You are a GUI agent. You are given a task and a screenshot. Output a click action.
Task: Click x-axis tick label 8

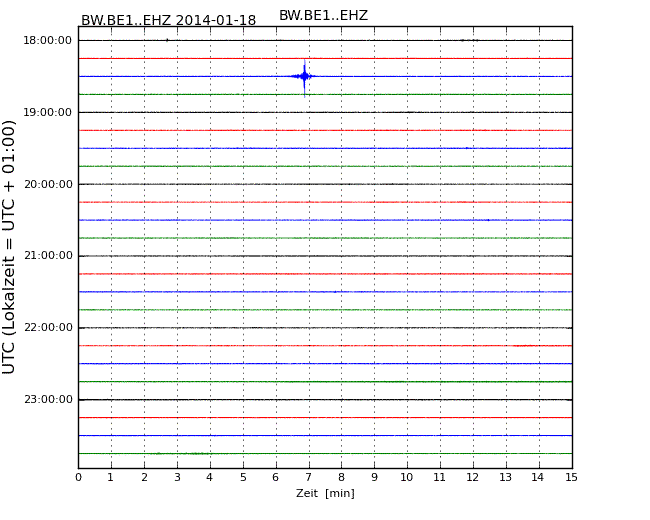[341, 477]
